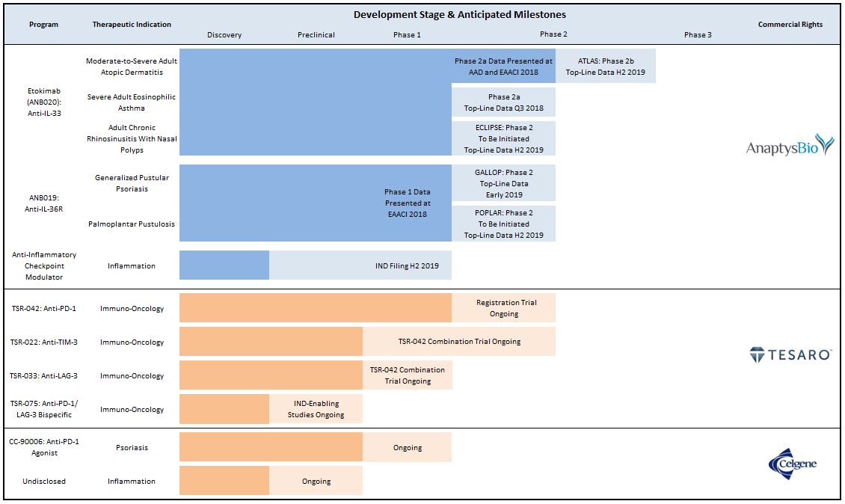The width and height of the screenshot is (845, 504).
Task: Select the Phase 1 column header
Action: click(x=407, y=34)
